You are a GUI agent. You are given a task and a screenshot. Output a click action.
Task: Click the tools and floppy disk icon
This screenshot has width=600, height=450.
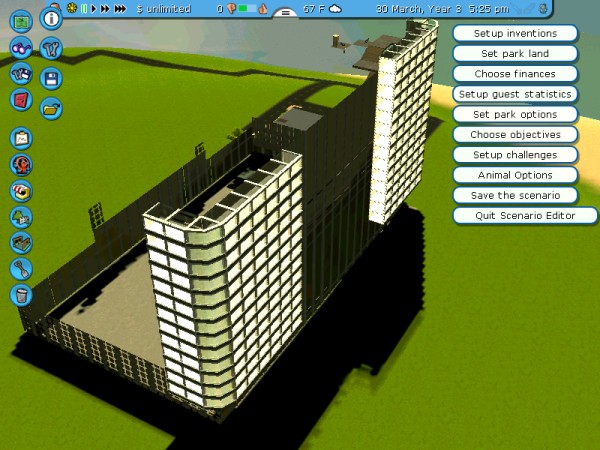click(21, 74)
